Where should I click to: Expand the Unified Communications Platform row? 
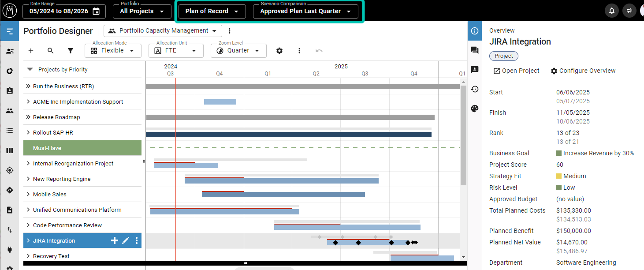(29, 210)
